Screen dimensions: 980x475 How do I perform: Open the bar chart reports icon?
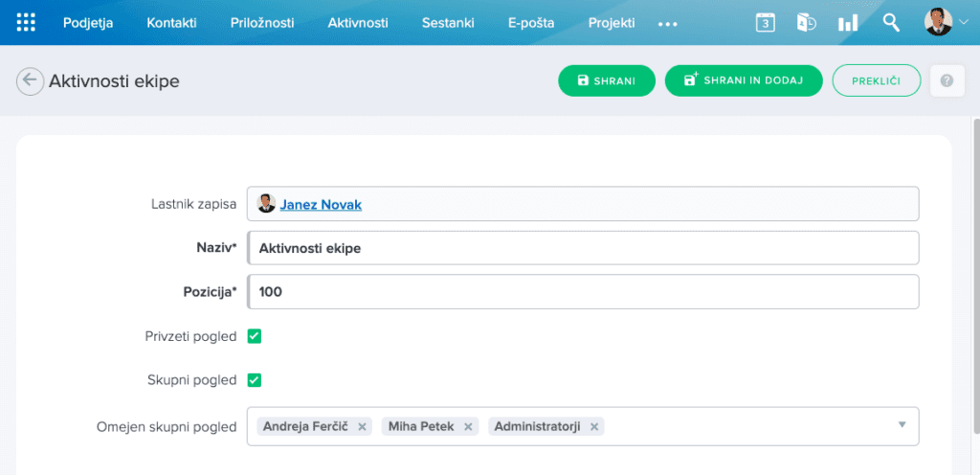[x=848, y=23]
